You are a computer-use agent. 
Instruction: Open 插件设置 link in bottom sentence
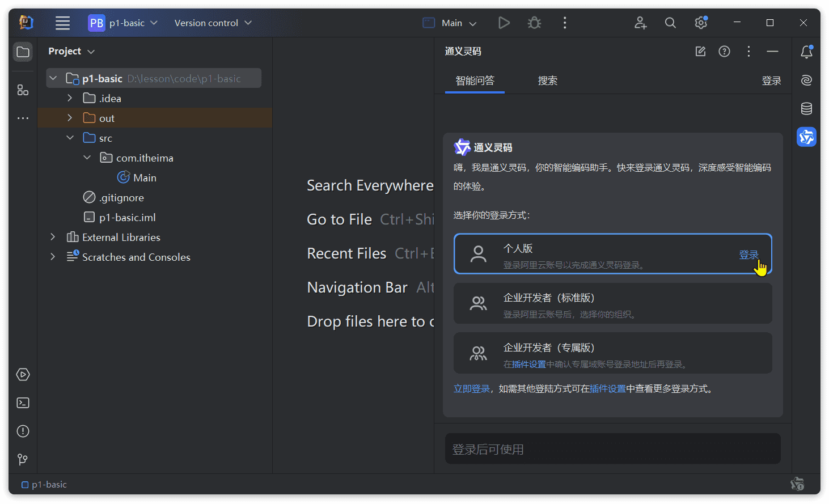pyautogui.click(x=608, y=389)
